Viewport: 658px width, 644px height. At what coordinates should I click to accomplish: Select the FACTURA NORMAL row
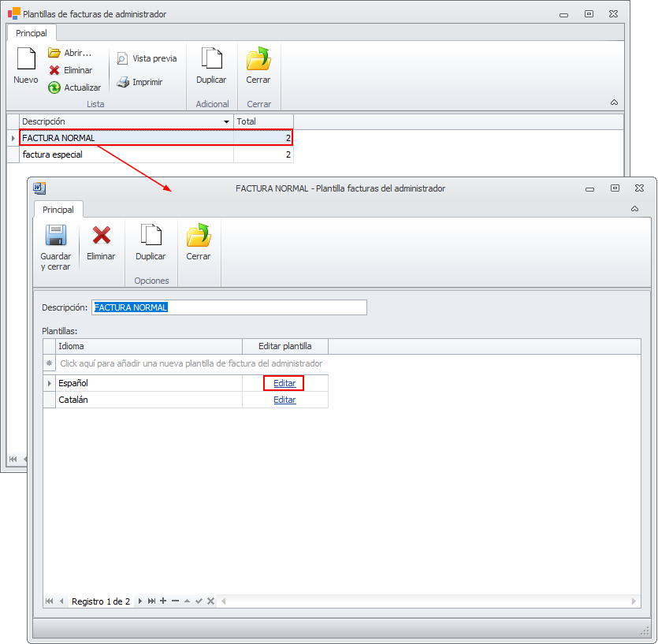click(x=156, y=138)
